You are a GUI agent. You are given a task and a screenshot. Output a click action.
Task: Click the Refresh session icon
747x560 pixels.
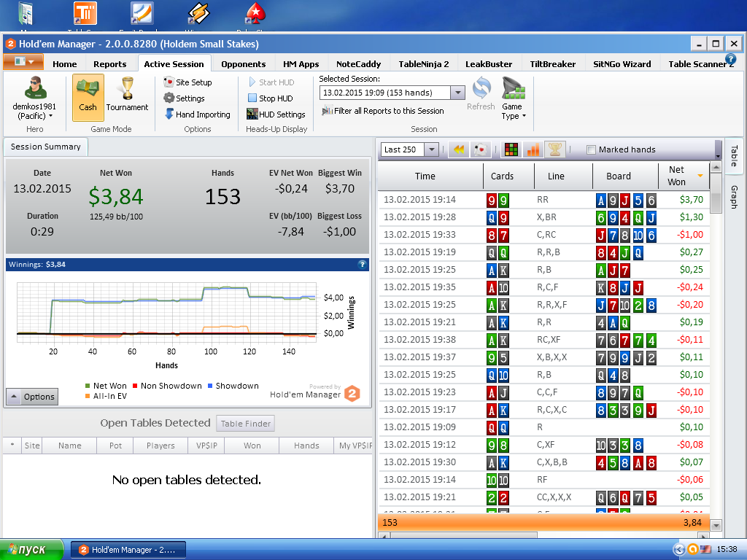(x=481, y=88)
